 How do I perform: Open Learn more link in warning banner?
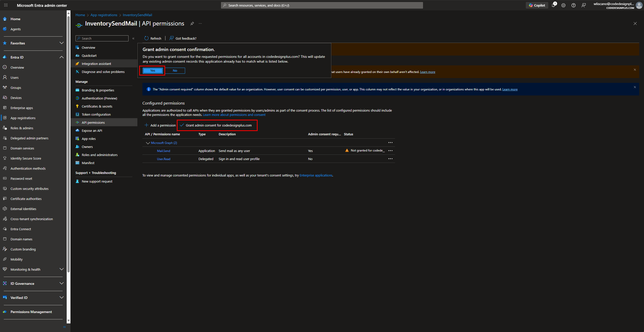(x=427, y=72)
